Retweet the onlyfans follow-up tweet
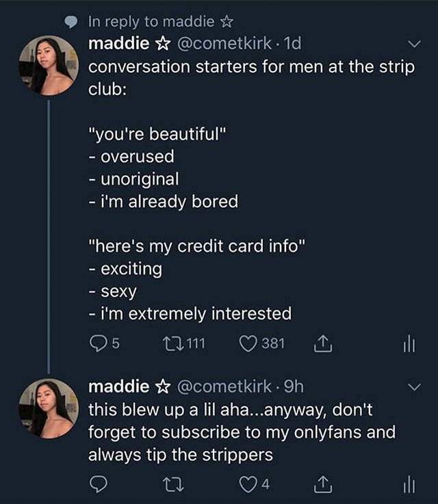The image size is (438, 504). tap(173, 484)
